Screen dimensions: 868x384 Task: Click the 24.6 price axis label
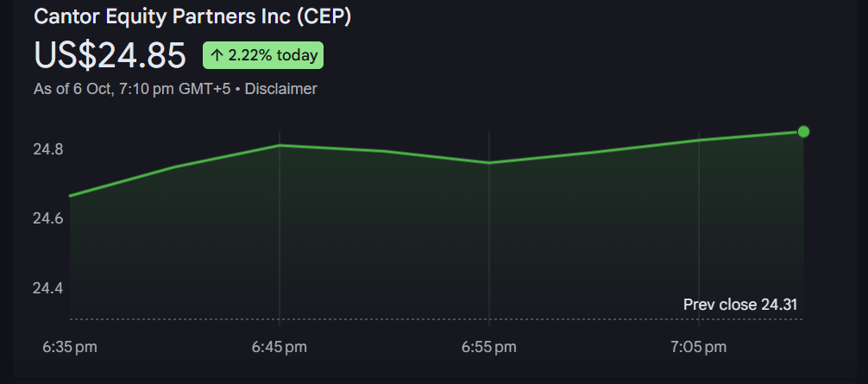tap(48, 219)
